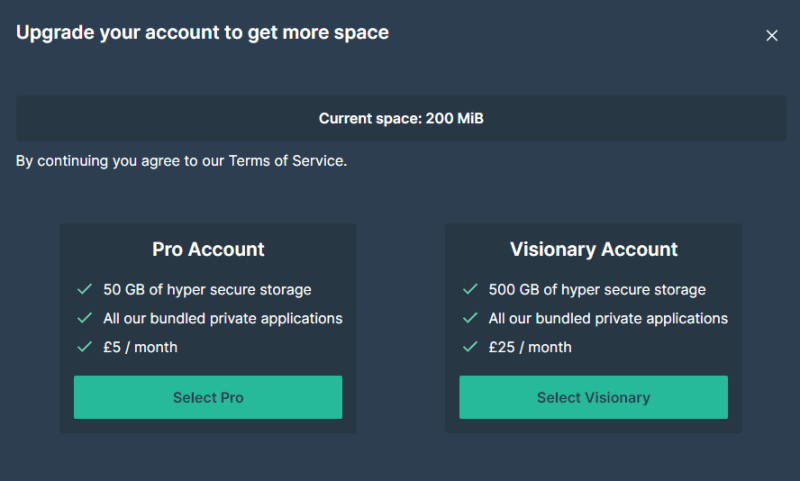Click Visionary plan's bundled private applications text

point(608,319)
